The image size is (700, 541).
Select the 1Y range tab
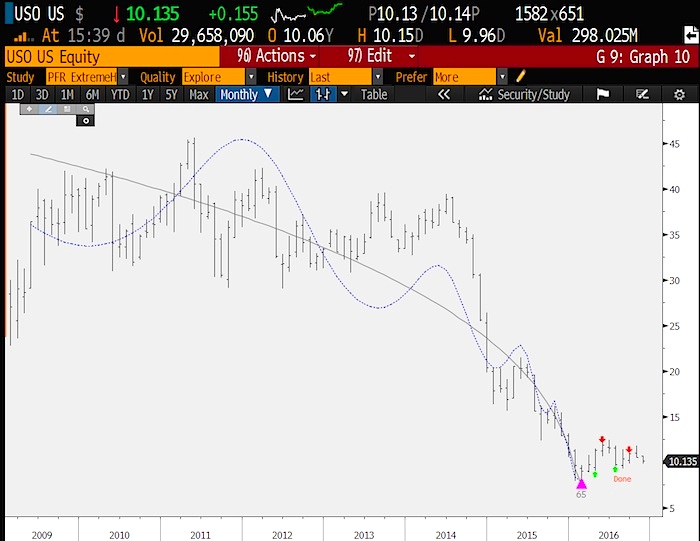[x=147, y=94]
